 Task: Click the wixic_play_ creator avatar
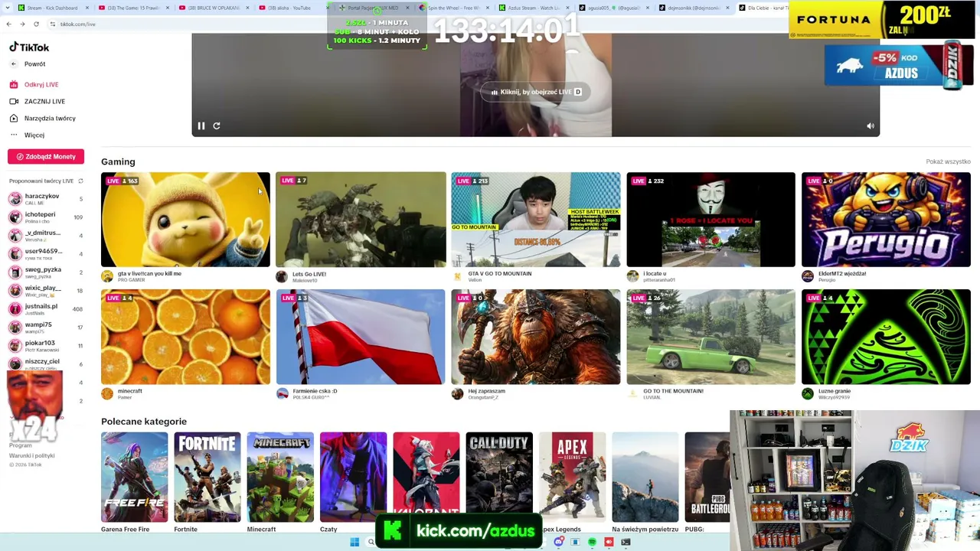pyautogui.click(x=15, y=291)
